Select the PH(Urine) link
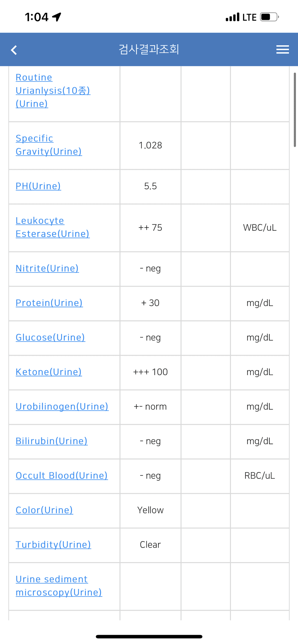 click(x=38, y=186)
